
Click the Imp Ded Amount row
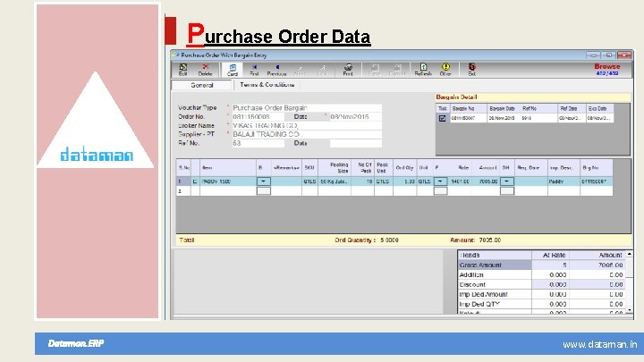point(542,294)
